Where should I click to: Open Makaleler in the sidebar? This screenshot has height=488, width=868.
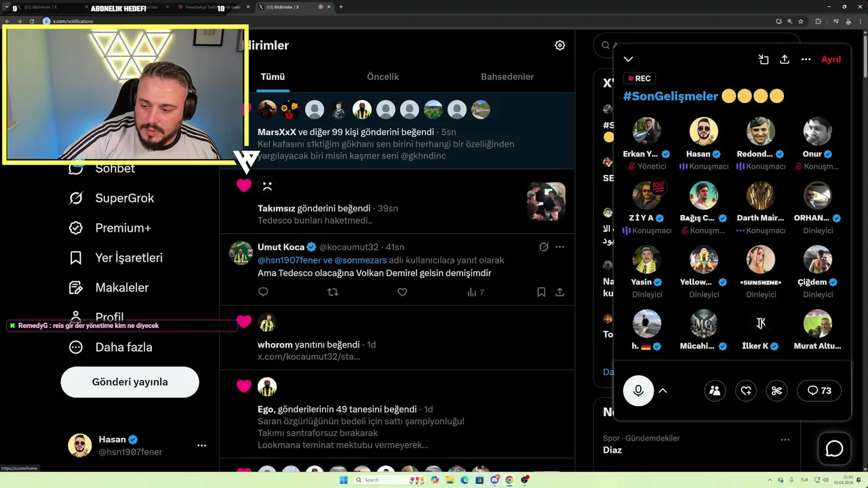click(x=108, y=287)
